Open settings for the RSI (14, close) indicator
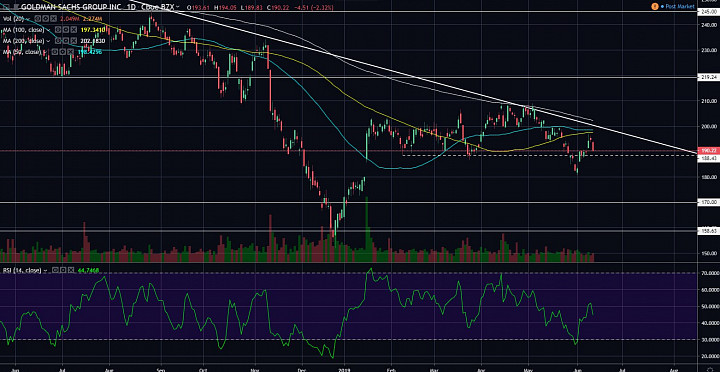Screen dimensions: 720x372 (63, 270)
